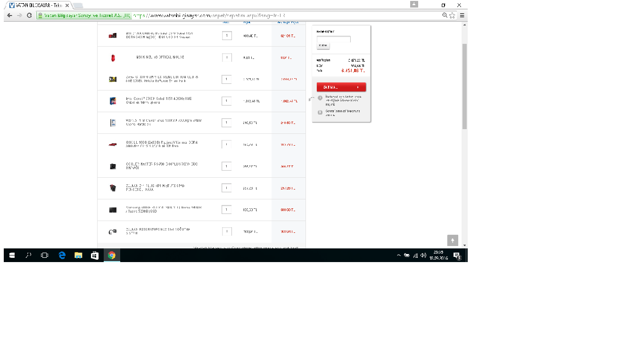Click the page vertical scrollbar thumb
Screen dimensions: 644x362
coord(464,86)
